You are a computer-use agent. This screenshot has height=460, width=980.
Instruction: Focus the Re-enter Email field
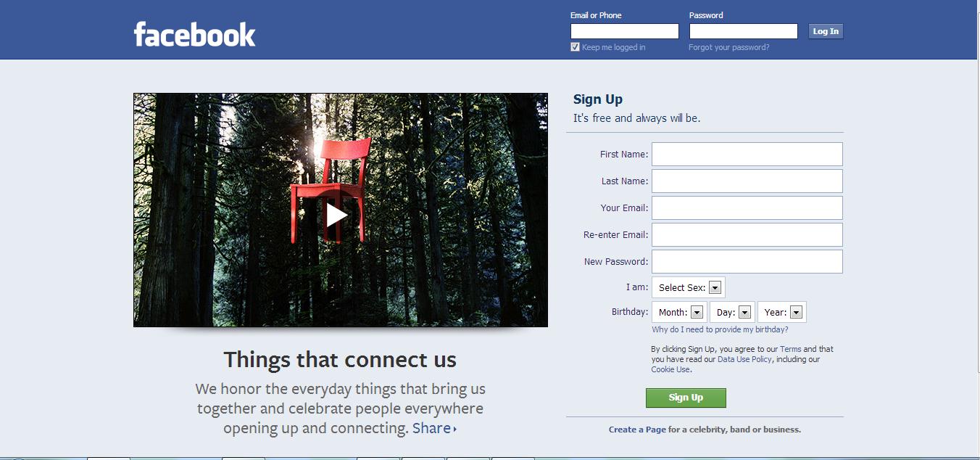click(747, 235)
